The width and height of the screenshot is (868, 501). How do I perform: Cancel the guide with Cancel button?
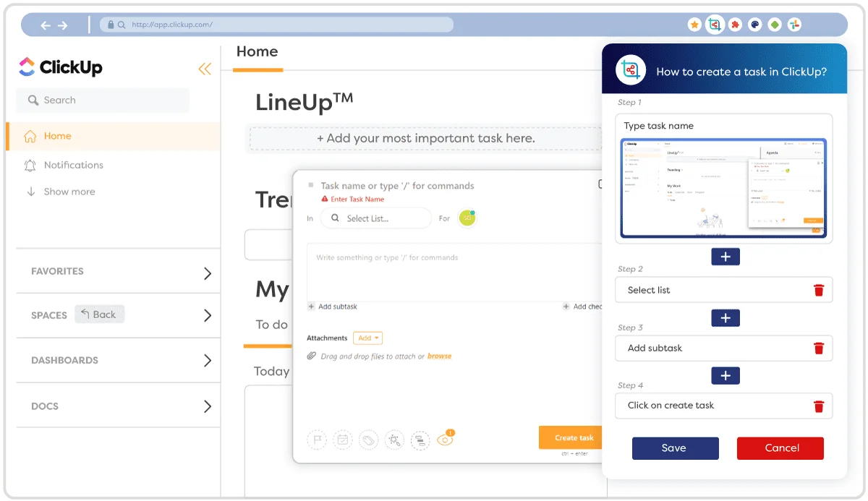[x=780, y=448]
